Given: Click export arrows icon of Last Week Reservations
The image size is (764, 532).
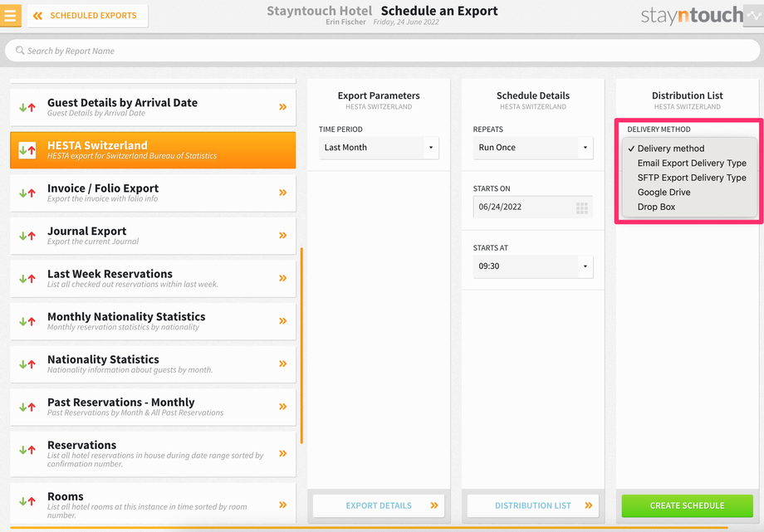Looking at the screenshot, I should (x=27, y=279).
